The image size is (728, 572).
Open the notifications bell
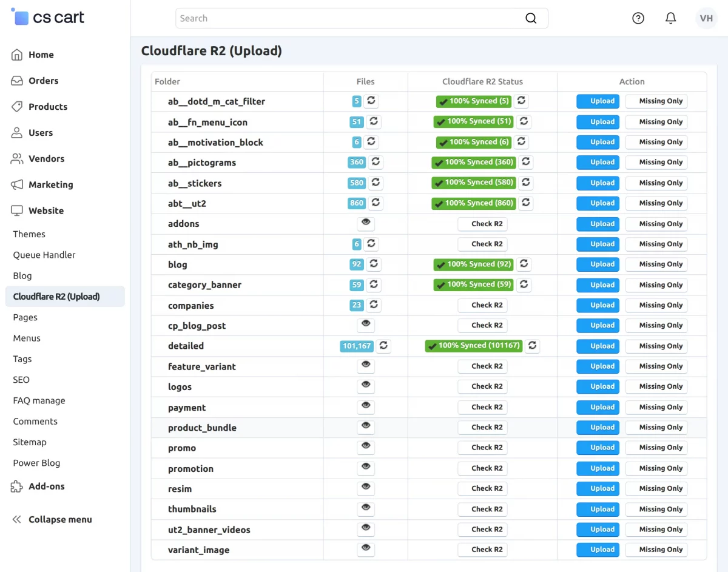click(x=670, y=18)
